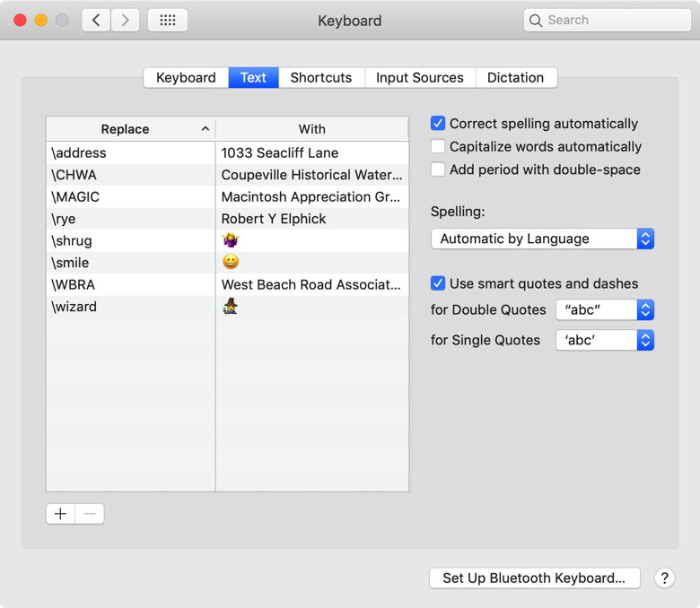The height and width of the screenshot is (608, 700).
Task: Open the Spelling language dropdown
Action: (x=542, y=239)
